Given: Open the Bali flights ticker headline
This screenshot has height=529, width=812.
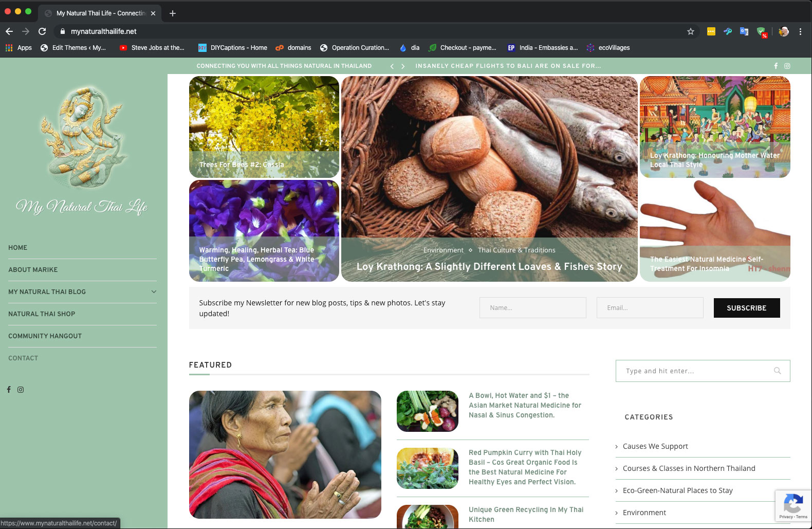Looking at the screenshot, I should (x=508, y=66).
